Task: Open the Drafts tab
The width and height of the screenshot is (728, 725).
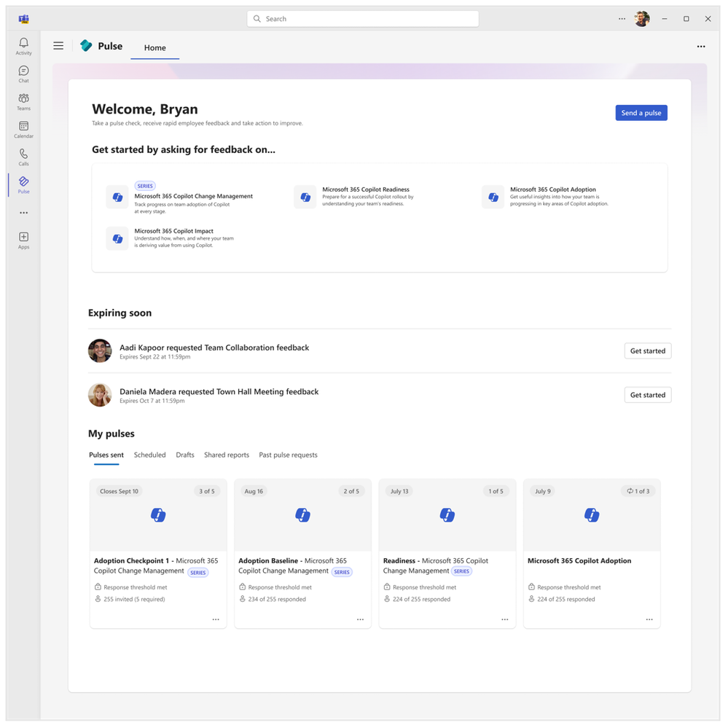Action: pyautogui.click(x=185, y=455)
